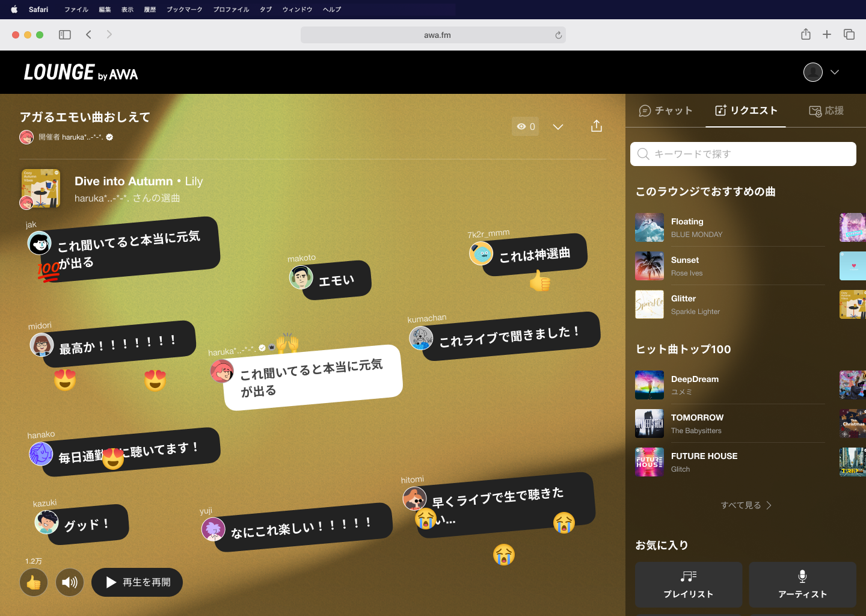The width and height of the screenshot is (866, 616).
Task: Click the Dive into Autumn song title
Action: click(124, 181)
